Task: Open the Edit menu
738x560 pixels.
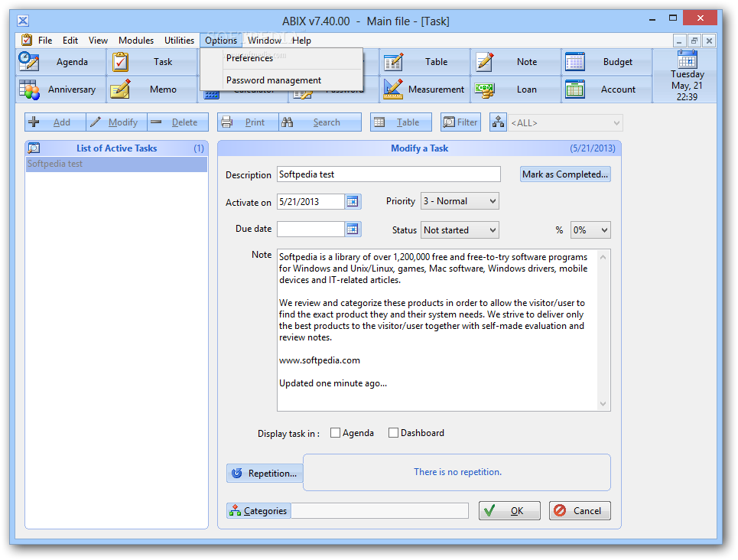Action: click(70, 41)
